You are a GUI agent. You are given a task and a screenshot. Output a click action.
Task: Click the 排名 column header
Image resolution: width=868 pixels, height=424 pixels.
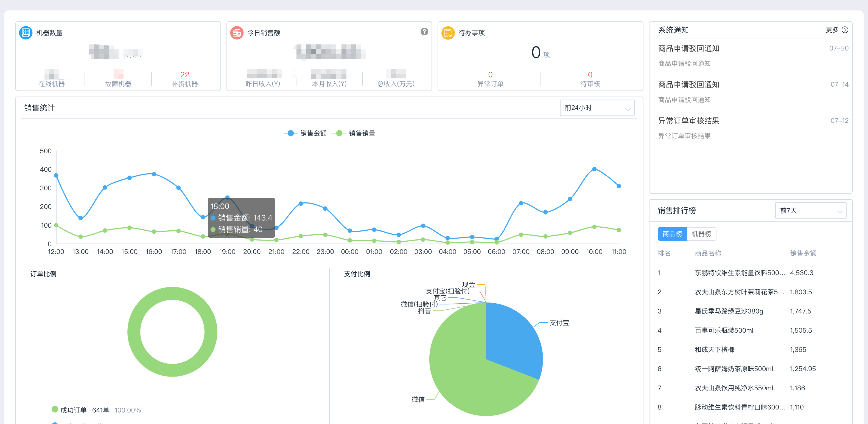pos(664,253)
